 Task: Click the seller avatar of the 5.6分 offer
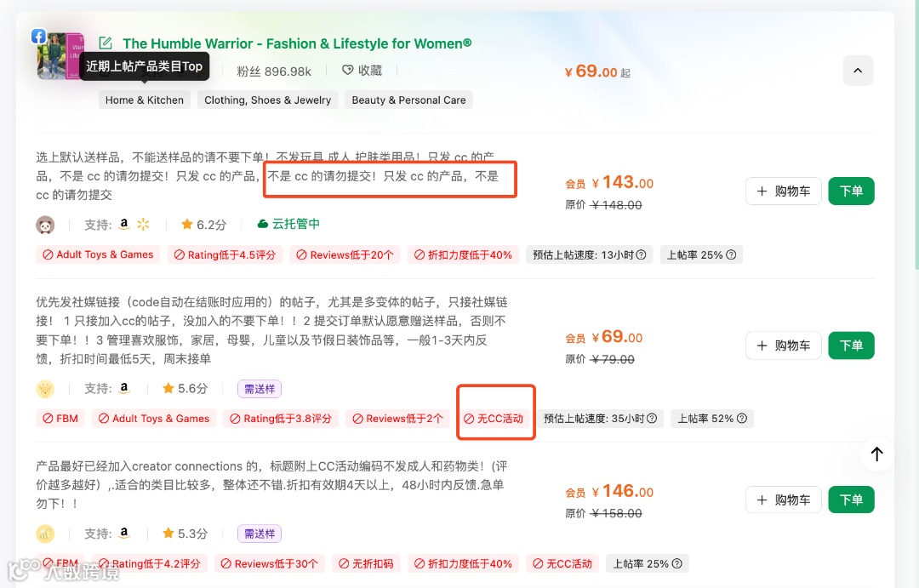coord(45,389)
